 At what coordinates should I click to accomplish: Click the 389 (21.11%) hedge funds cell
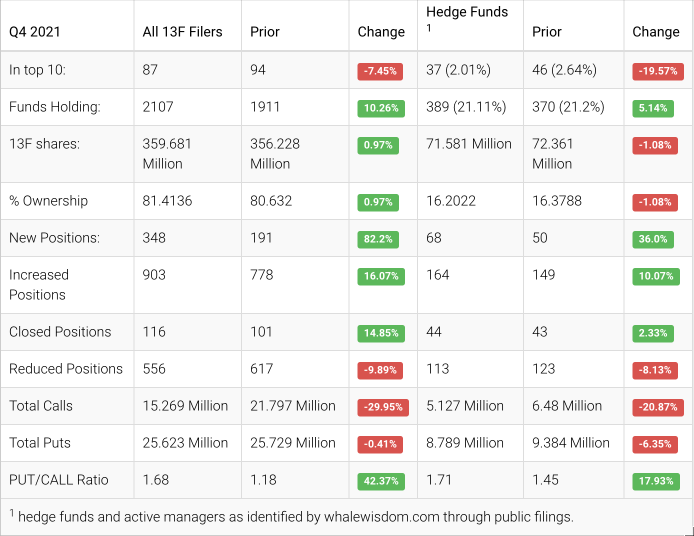click(x=466, y=107)
